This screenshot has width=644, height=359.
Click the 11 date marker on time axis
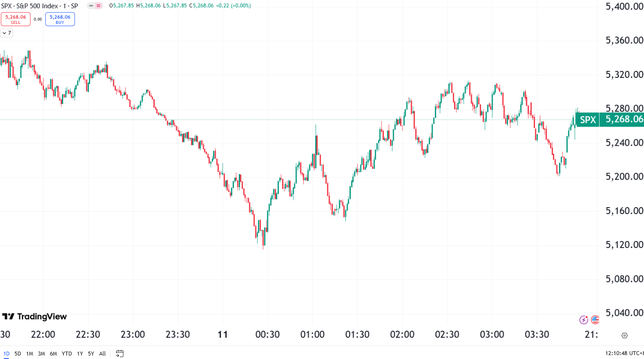[x=223, y=335]
